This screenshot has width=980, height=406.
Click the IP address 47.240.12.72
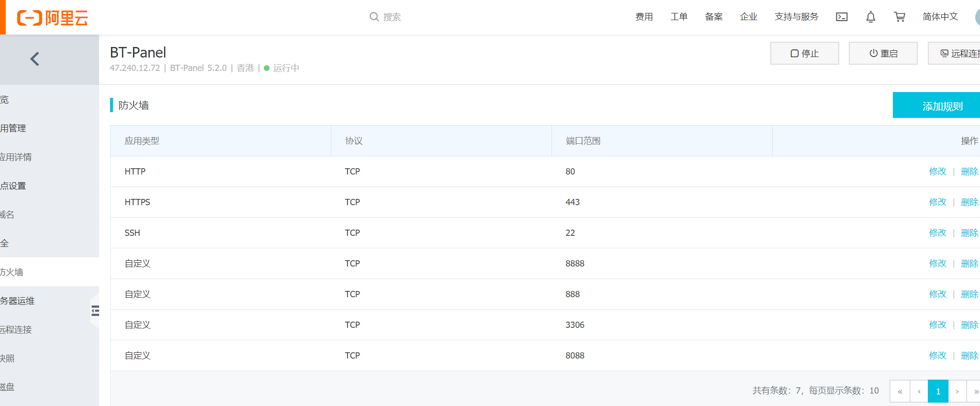coord(135,68)
